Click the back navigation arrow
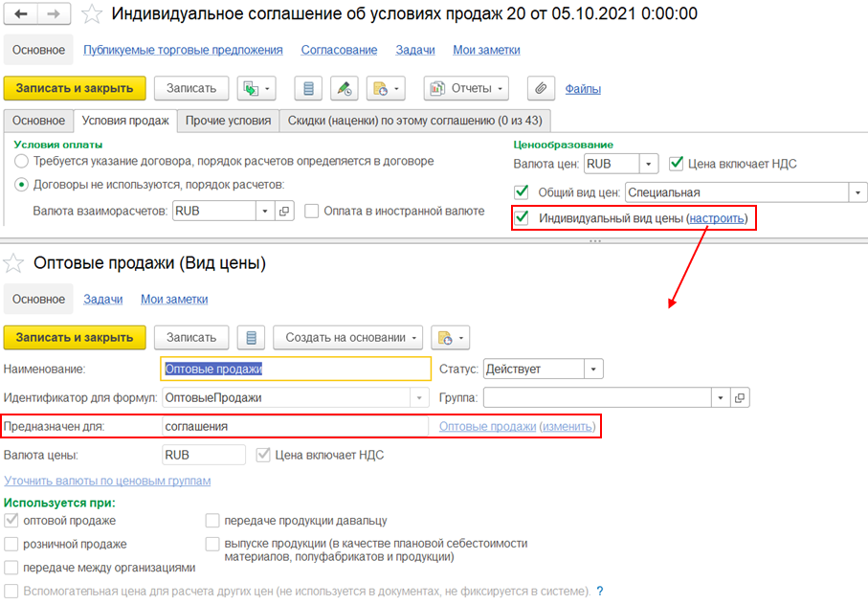 click(21, 14)
